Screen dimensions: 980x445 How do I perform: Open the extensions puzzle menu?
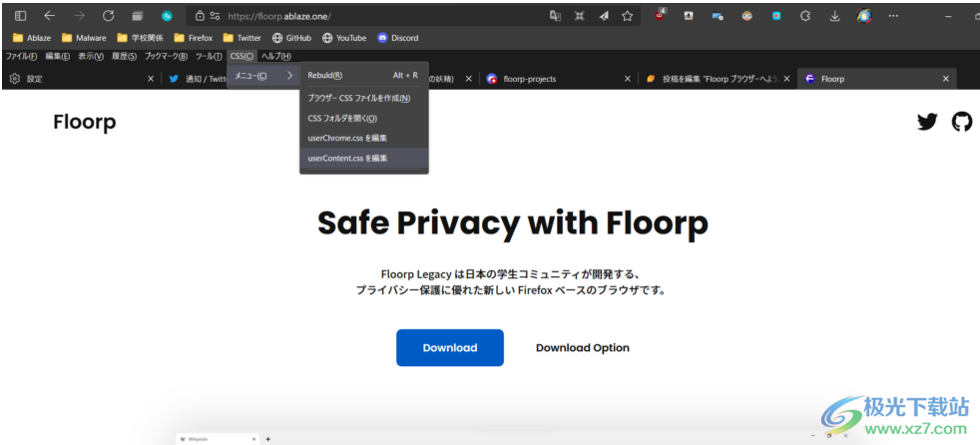point(805,16)
